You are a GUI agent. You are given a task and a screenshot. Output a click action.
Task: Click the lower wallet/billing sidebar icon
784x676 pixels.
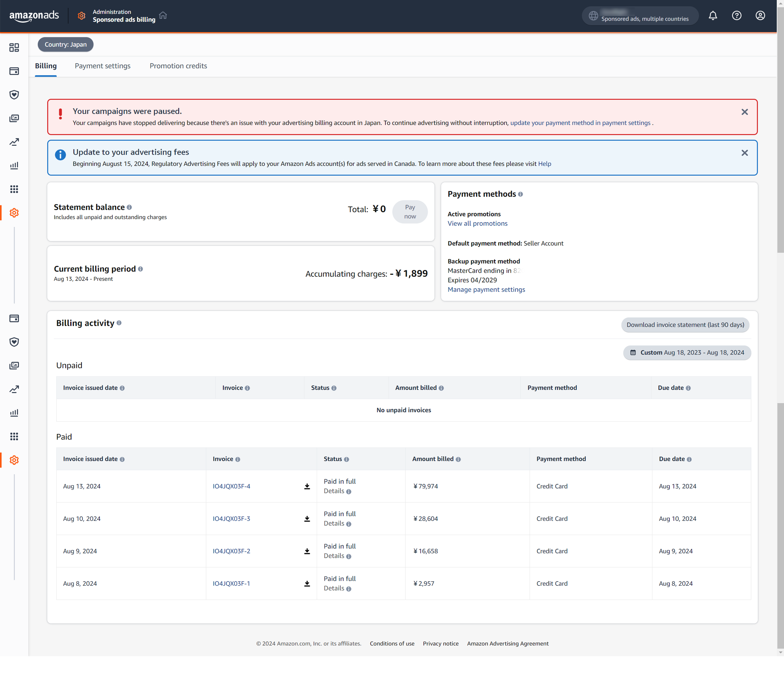[14, 319]
